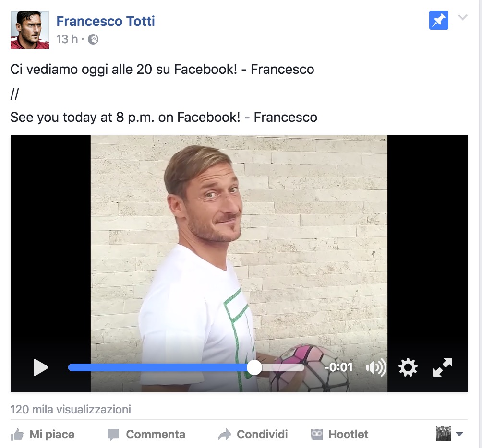Image resolution: width=482 pixels, height=448 pixels.
Task: Click the remaining time -0:01 display
Action: point(338,367)
